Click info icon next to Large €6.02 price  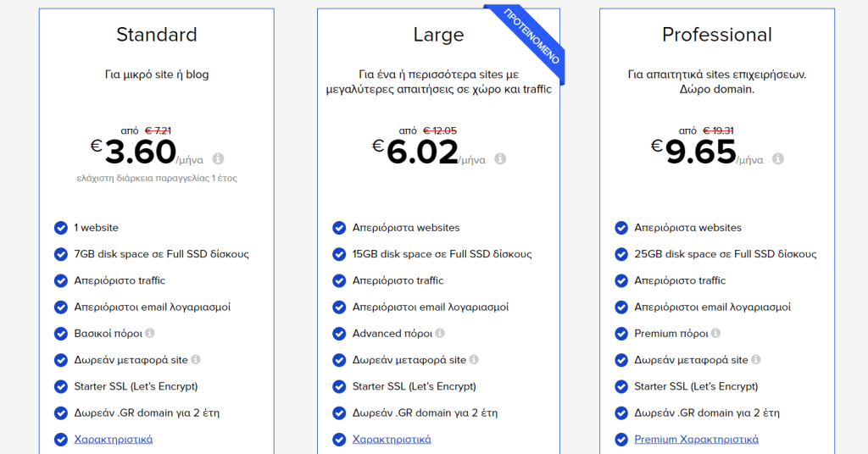[x=500, y=159]
